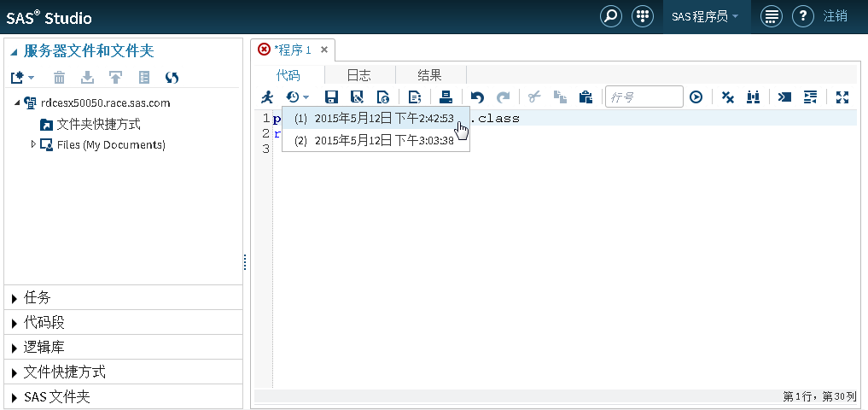
Task: Expand the 逻辑库 panel
Action: pyautogui.click(x=44, y=347)
